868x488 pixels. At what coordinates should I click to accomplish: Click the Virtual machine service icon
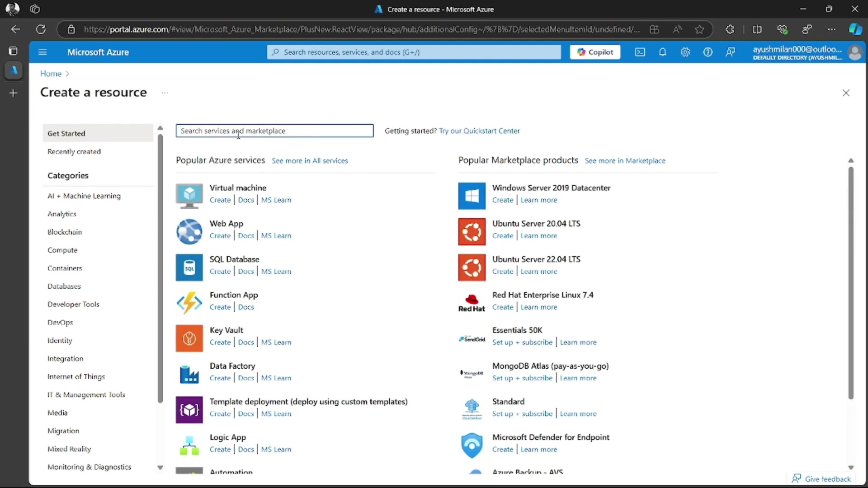click(189, 196)
